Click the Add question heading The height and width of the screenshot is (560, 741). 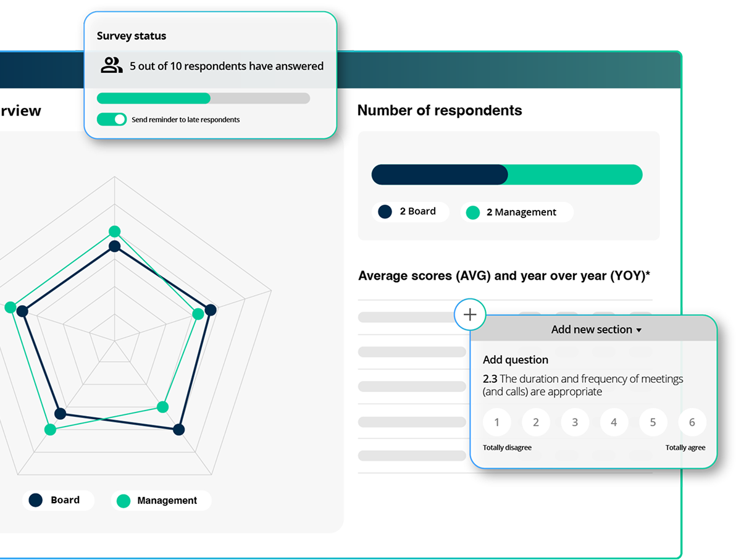(x=515, y=360)
